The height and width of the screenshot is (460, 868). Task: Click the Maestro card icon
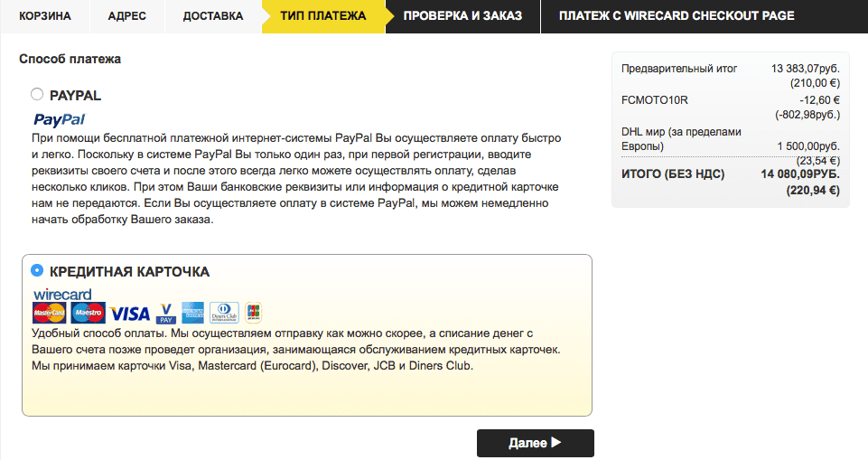89,314
